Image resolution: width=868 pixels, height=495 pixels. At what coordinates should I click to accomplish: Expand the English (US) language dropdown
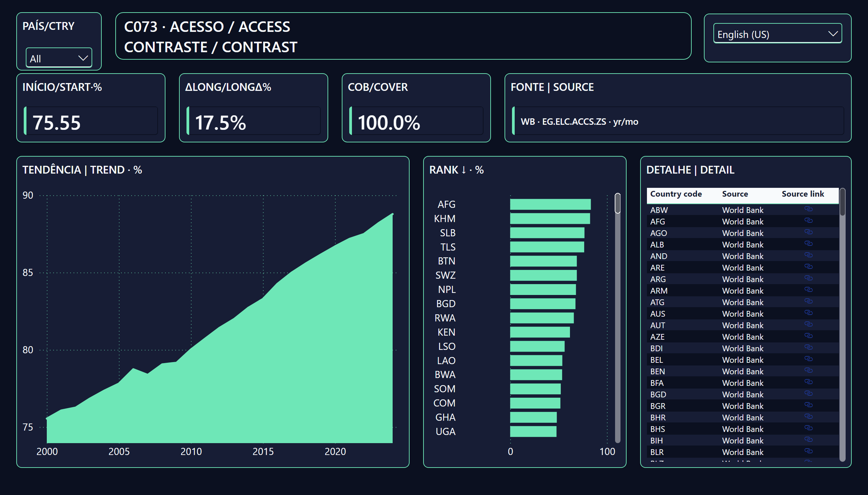[x=777, y=34]
